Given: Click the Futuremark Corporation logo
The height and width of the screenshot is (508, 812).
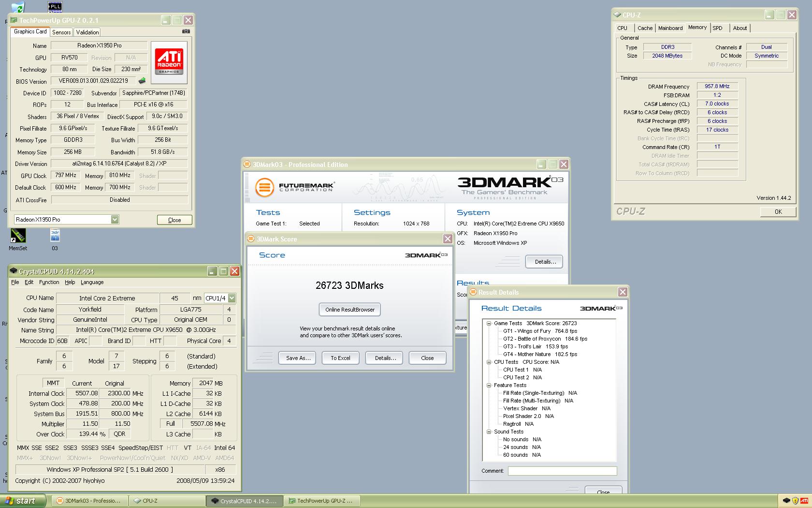Looking at the screenshot, I should click(x=294, y=187).
